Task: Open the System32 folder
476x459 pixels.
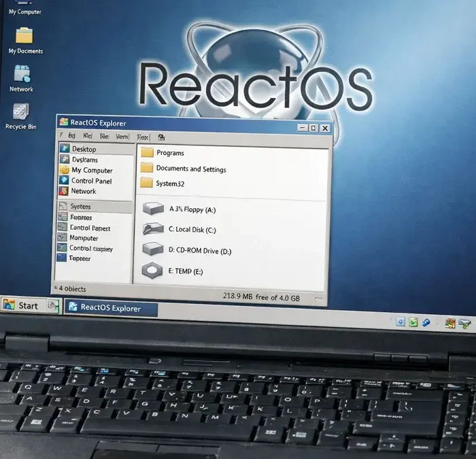Action: 163,183
